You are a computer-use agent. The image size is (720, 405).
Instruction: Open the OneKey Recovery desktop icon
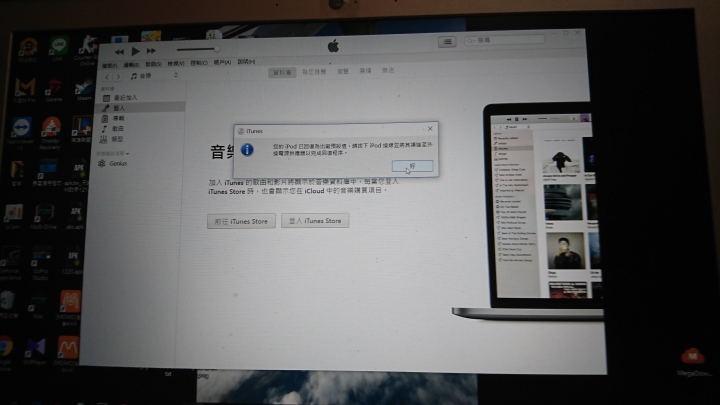click(x=50, y=133)
